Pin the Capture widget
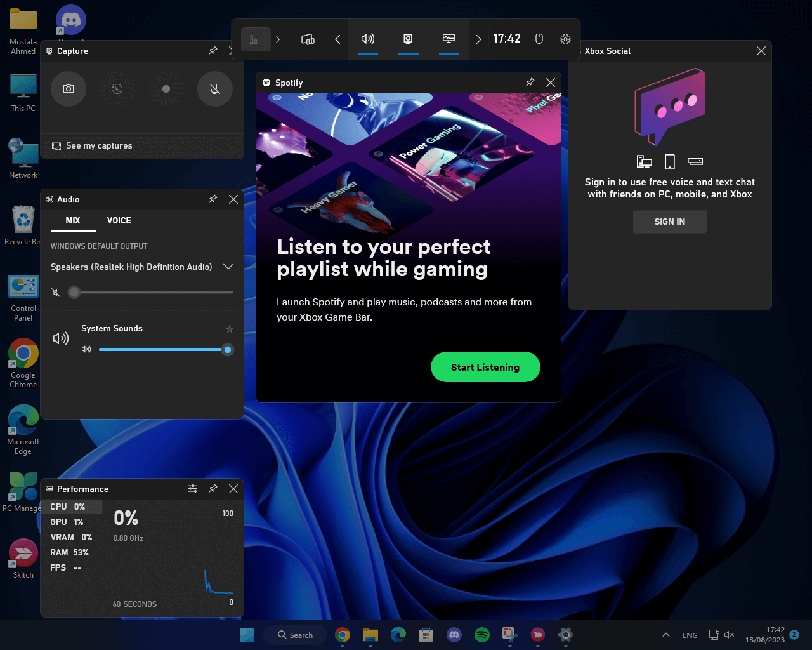This screenshot has height=650, width=812. pos(213,51)
